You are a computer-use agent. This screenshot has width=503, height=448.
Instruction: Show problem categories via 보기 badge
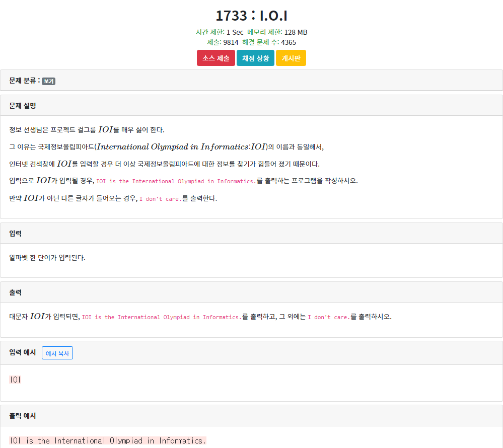click(x=48, y=81)
